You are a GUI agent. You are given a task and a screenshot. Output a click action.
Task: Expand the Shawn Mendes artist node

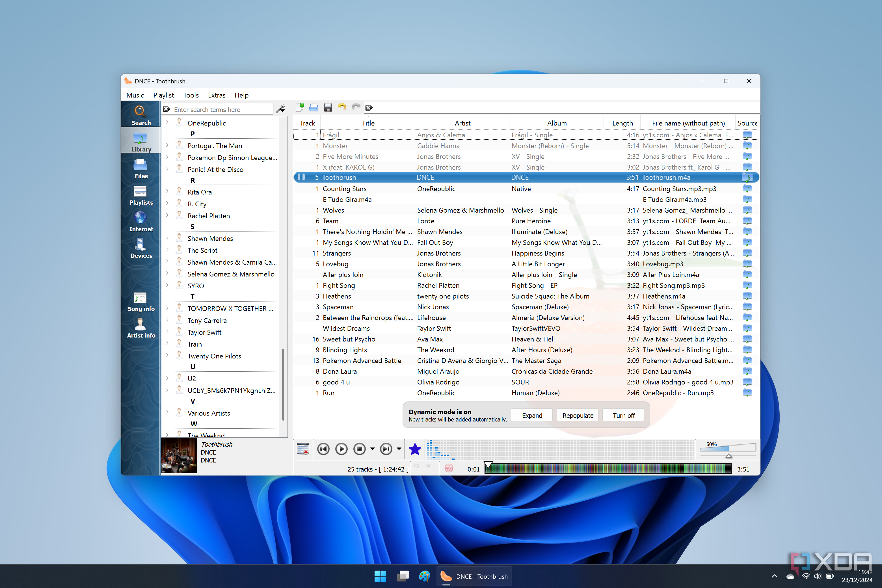[167, 238]
